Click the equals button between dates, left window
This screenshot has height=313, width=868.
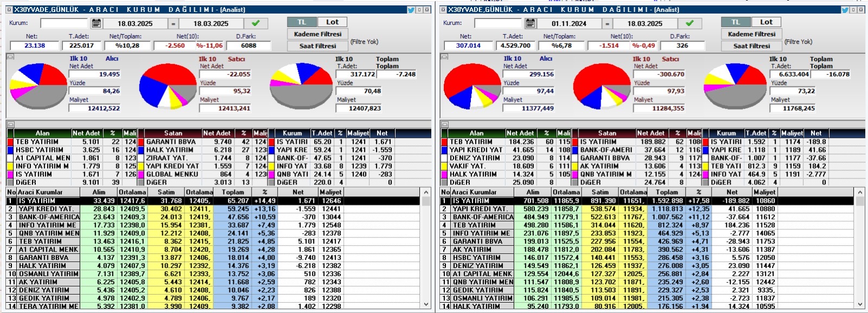(173, 23)
